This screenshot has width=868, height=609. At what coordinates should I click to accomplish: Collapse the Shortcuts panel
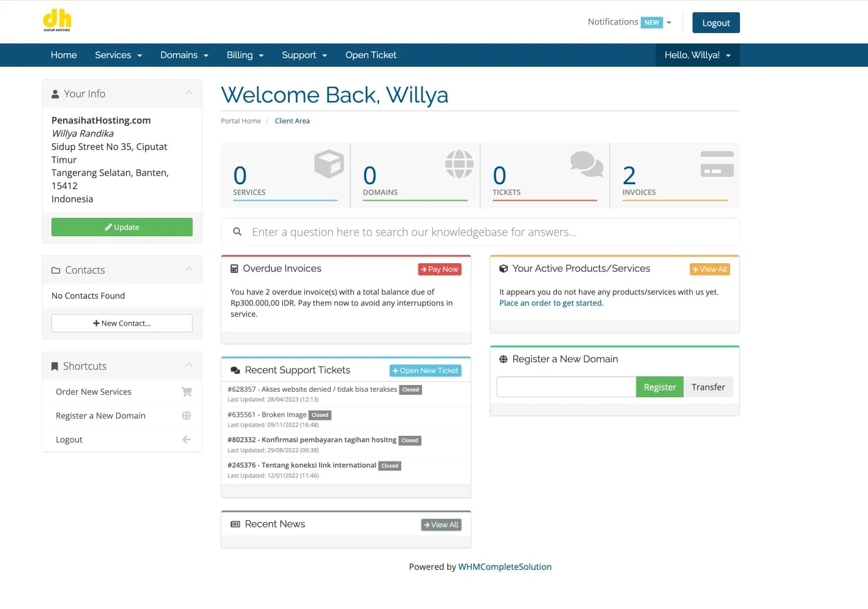pyautogui.click(x=189, y=365)
